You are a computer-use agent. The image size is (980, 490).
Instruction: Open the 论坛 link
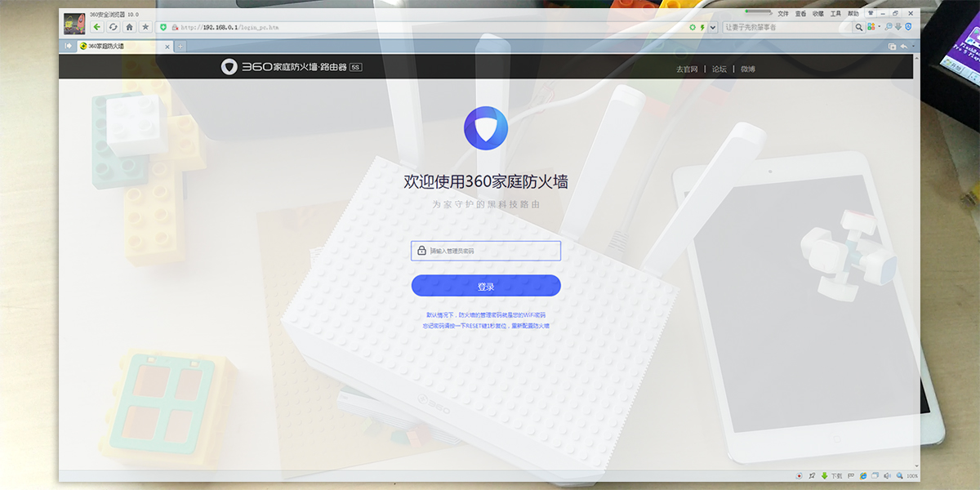719,69
